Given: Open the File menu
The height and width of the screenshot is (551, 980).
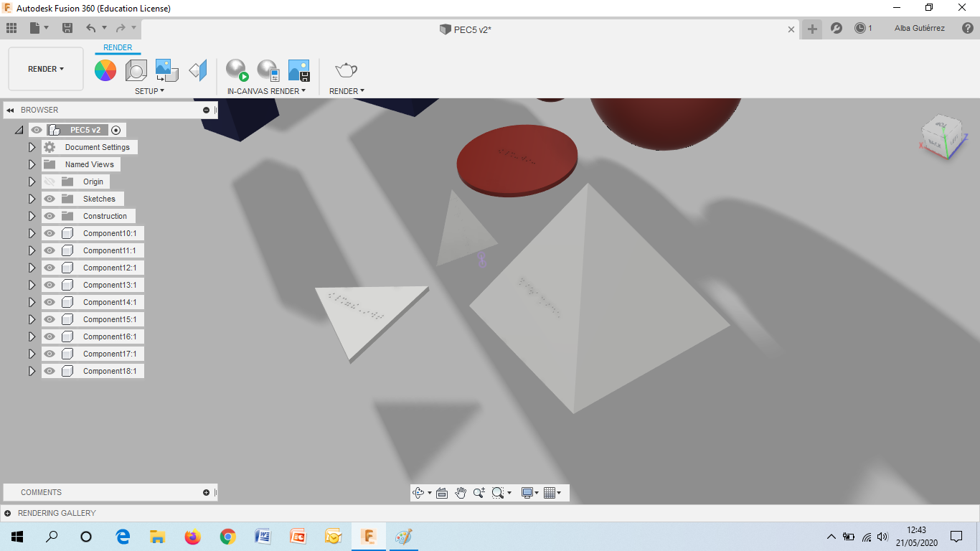Looking at the screenshot, I should coord(39,28).
